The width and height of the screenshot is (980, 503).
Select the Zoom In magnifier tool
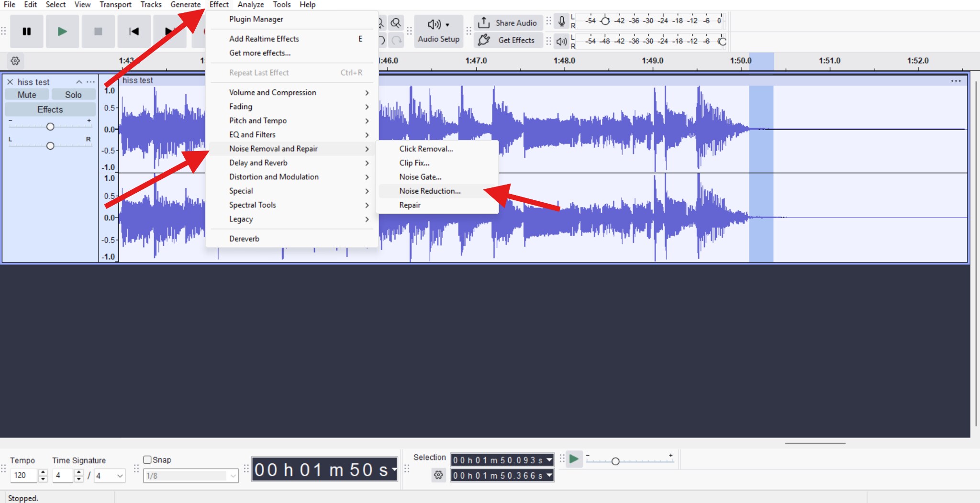pyautogui.click(x=396, y=22)
